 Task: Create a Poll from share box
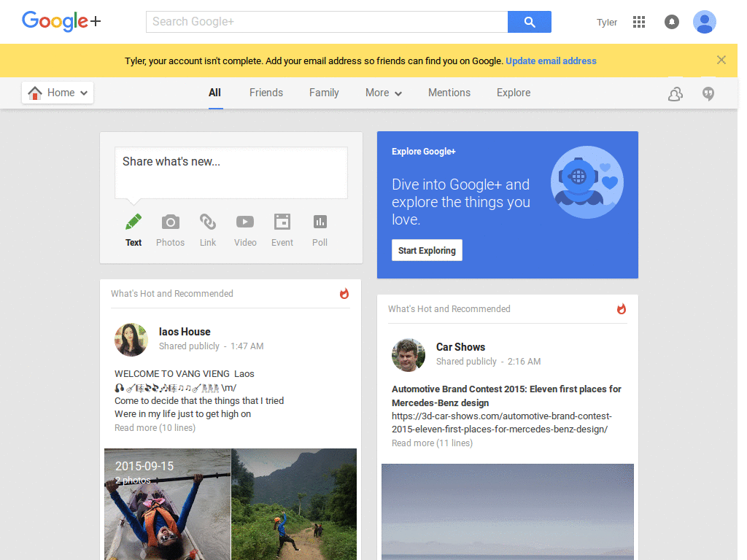coord(320,222)
